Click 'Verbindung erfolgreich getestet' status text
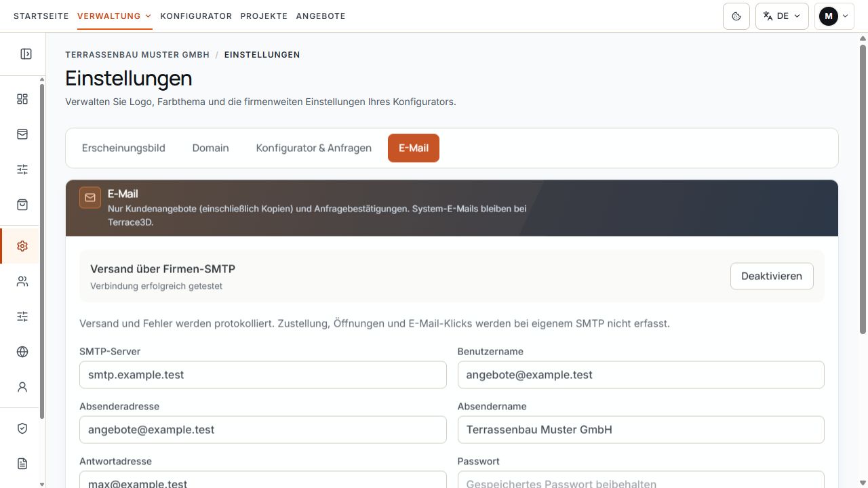868x488 pixels. [157, 286]
